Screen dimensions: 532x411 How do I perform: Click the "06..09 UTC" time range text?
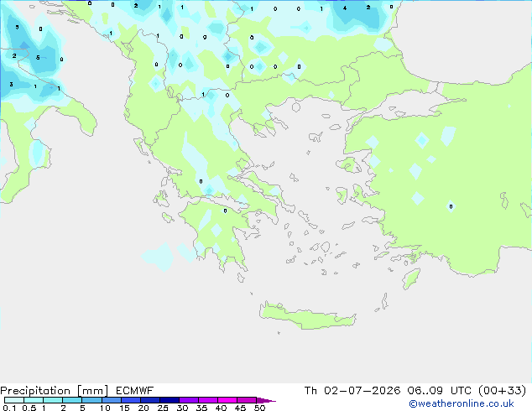(440, 391)
